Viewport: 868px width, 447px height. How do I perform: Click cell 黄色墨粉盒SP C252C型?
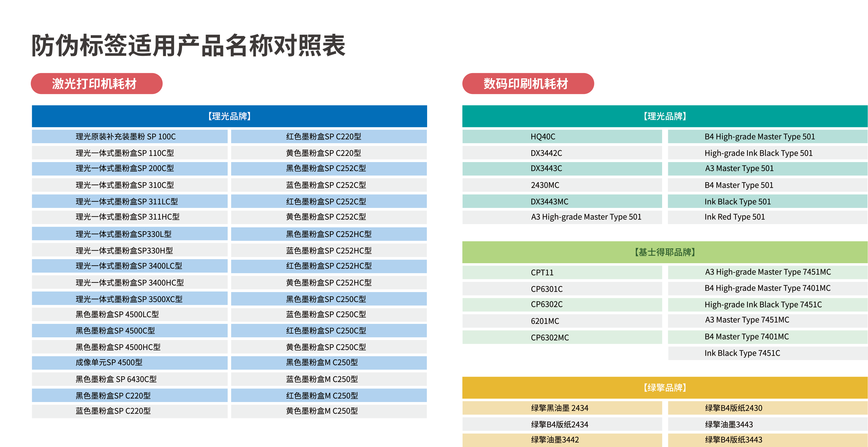[x=329, y=217]
